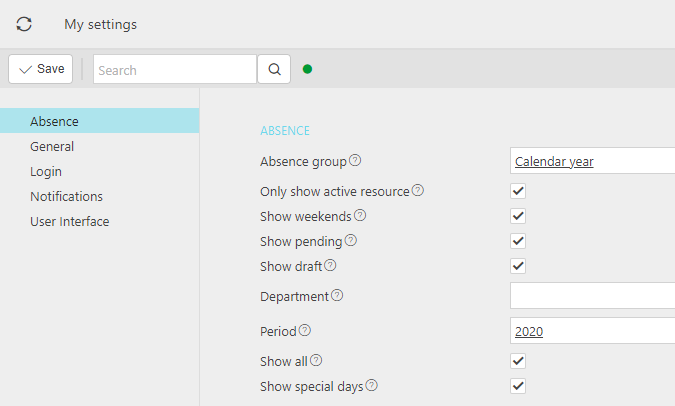Click help icon next to Department
The image size is (675, 406).
pos(337,296)
